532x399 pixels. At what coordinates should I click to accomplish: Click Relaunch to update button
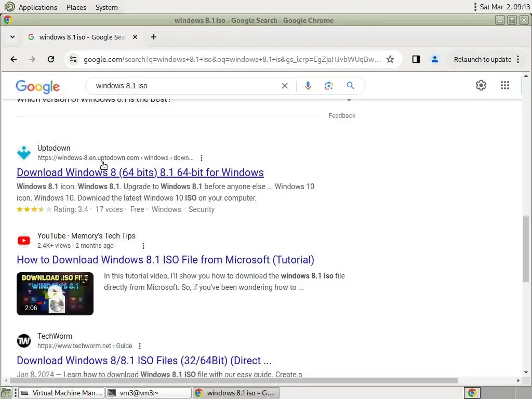pyautogui.click(x=483, y=59)
